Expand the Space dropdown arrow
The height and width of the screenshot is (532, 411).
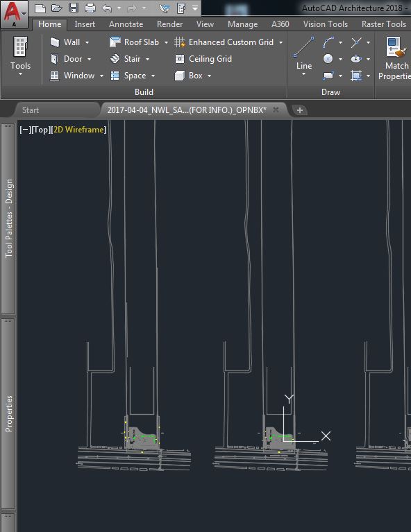[153, 76]
